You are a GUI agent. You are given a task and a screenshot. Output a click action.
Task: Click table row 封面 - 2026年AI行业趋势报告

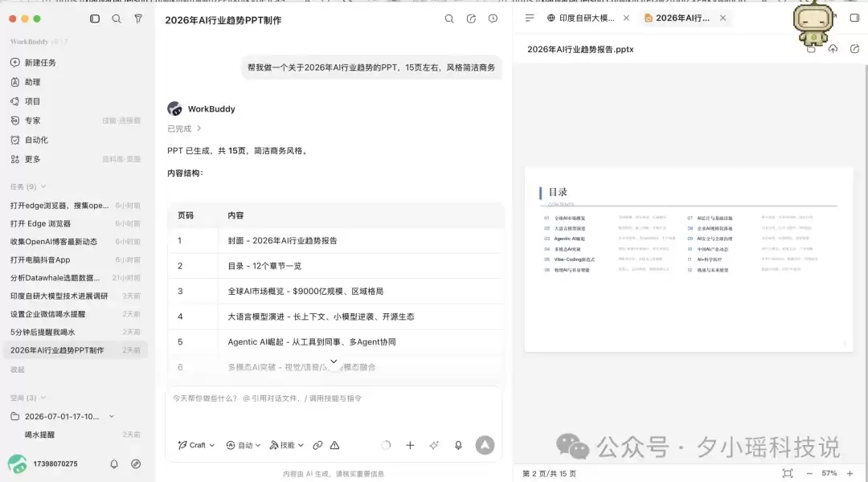click(336, 241)
